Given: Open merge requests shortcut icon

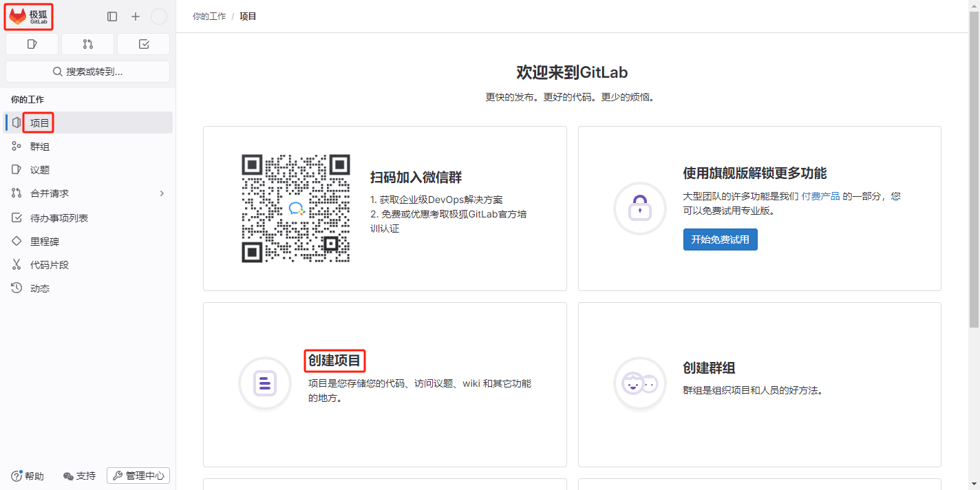Looking at the screenshot, I should pyautogui.click(x=87, y=44).
